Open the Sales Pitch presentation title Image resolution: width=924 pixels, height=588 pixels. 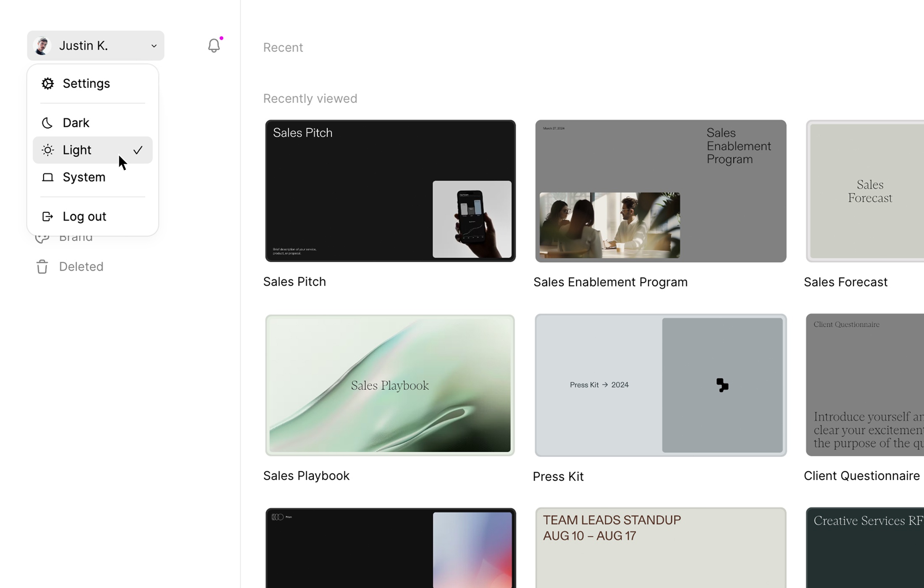(294, 281)
